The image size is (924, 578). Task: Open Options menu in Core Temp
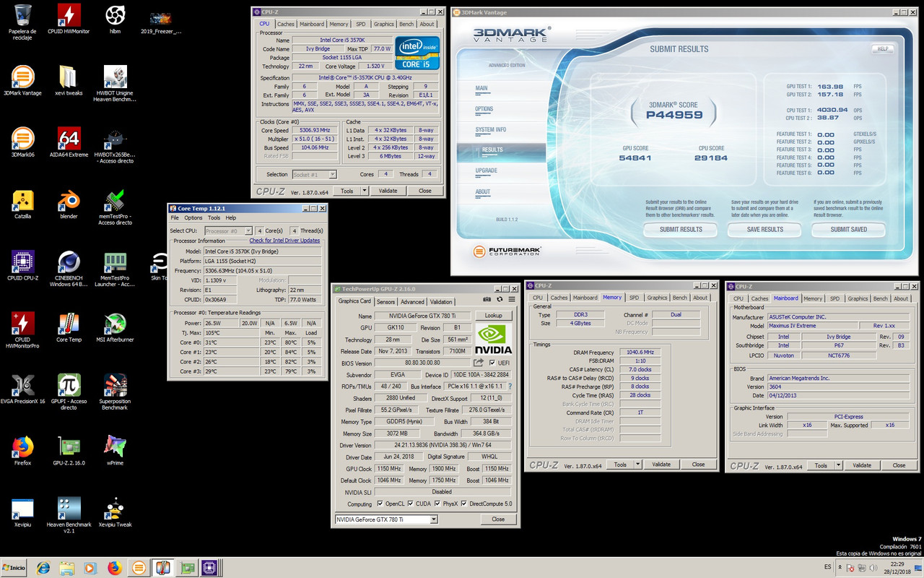coord(193,217)
